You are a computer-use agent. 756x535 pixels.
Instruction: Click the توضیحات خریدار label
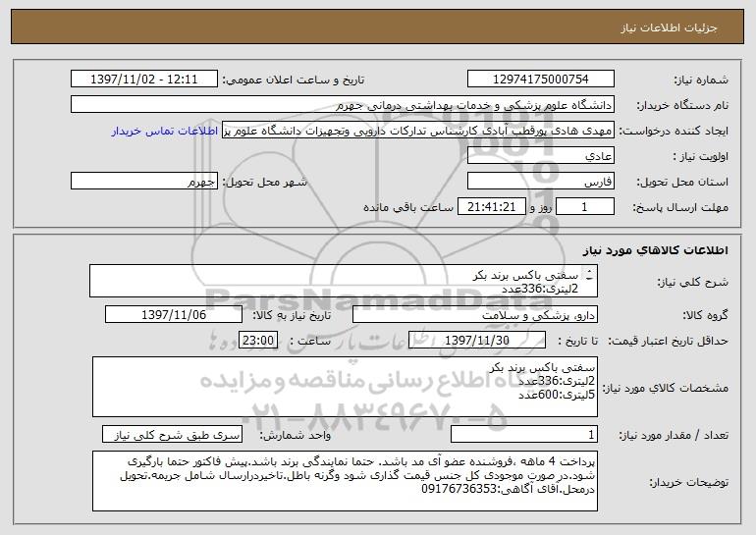click(688, 482)
